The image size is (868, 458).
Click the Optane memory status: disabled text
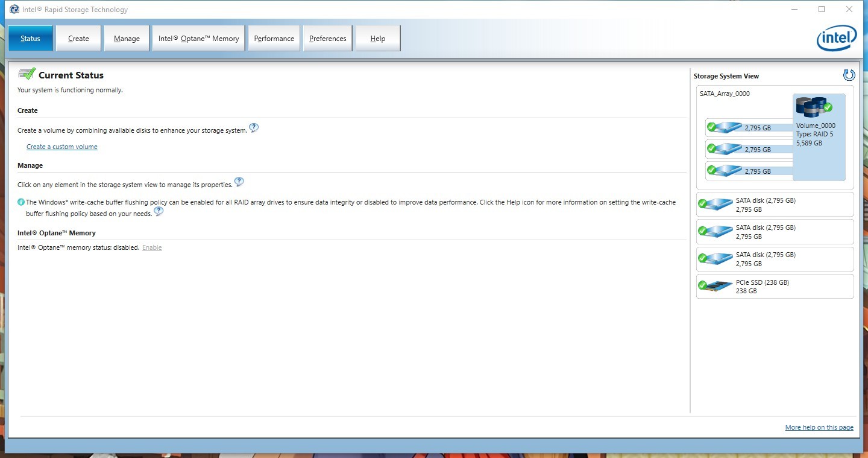point(78,247)
